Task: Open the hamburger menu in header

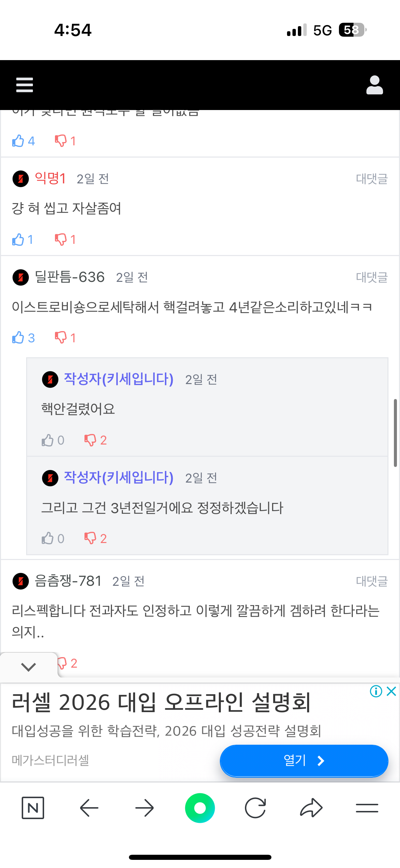Action: pyautogui.click(x=24, y=85)
